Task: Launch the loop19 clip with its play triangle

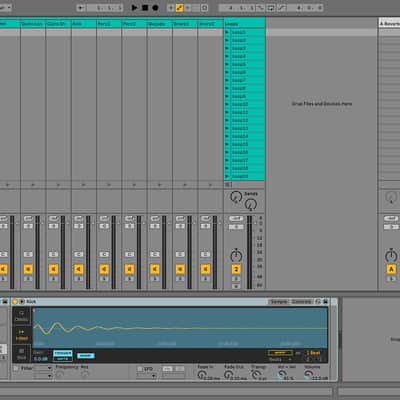Action: click(227, 176)
